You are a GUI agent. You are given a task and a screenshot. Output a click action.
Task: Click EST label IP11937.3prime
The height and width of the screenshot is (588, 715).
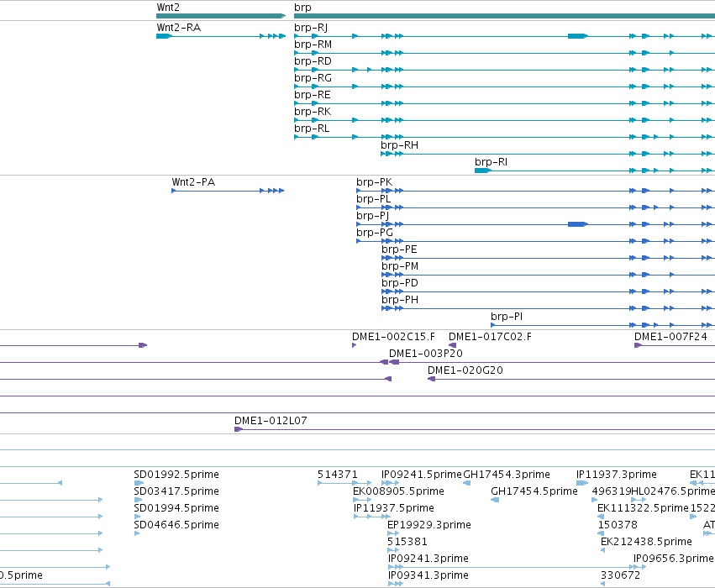pyautogui.click(x=617, y=475)
